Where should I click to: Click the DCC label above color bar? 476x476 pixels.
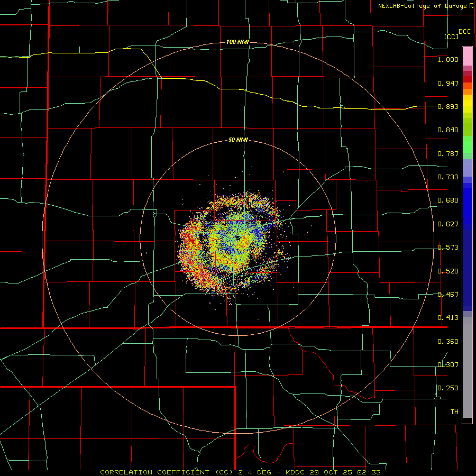[x=465, y=32]
